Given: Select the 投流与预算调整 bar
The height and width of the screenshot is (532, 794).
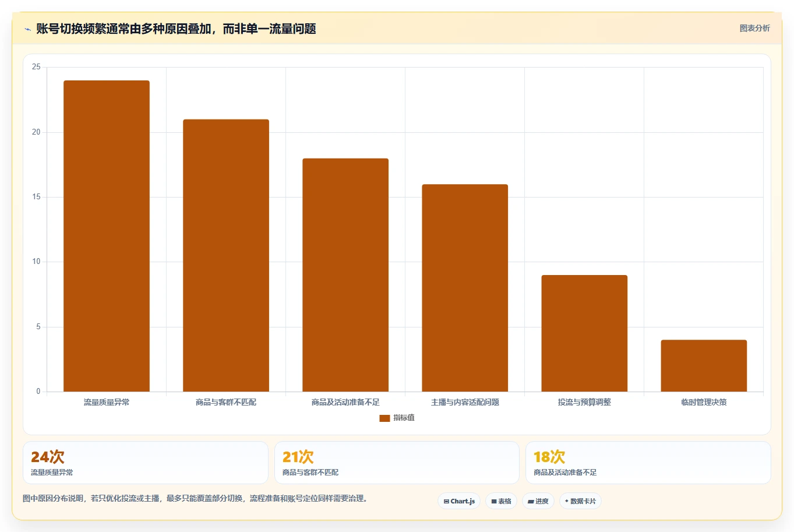Looking at the screenshot, I should pos(584,333).
